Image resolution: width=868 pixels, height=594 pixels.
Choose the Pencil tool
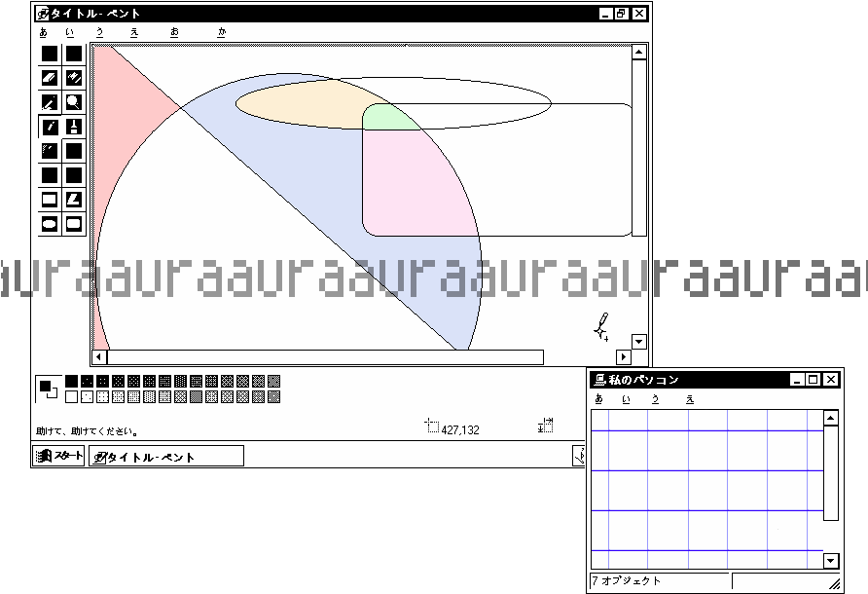pyautogui.click(x=50, y=127)
